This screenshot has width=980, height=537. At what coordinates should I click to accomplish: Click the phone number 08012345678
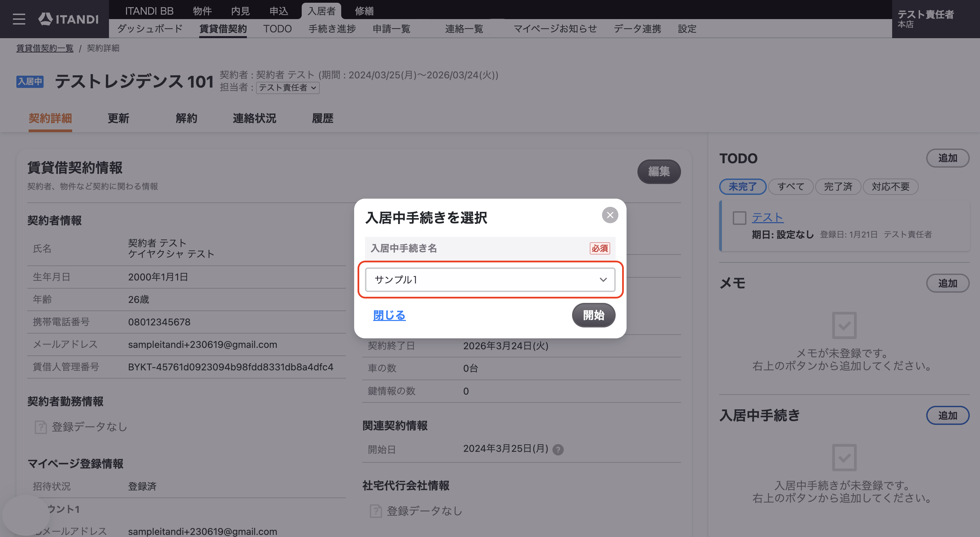coord(159,322)
